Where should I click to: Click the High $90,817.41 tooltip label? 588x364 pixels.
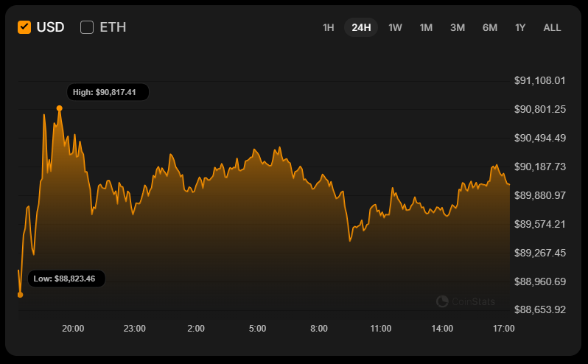pyautogui.click(x=105, y=92)
